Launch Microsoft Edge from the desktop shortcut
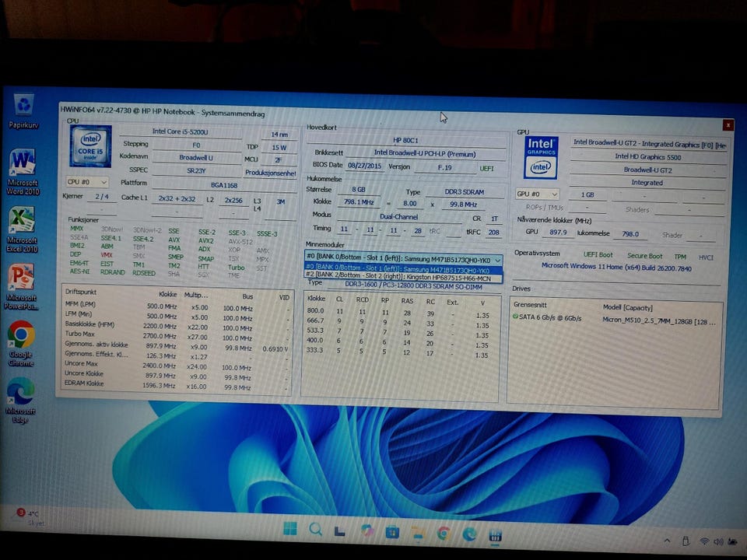 20,400
